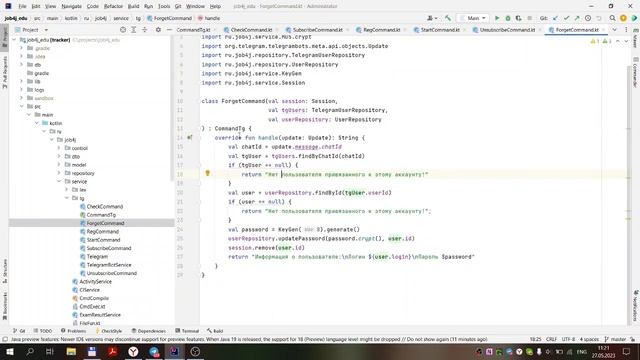This screenshot has width=640, height=360.
Task: Show Git history clock icon
Action: [588, 18]
